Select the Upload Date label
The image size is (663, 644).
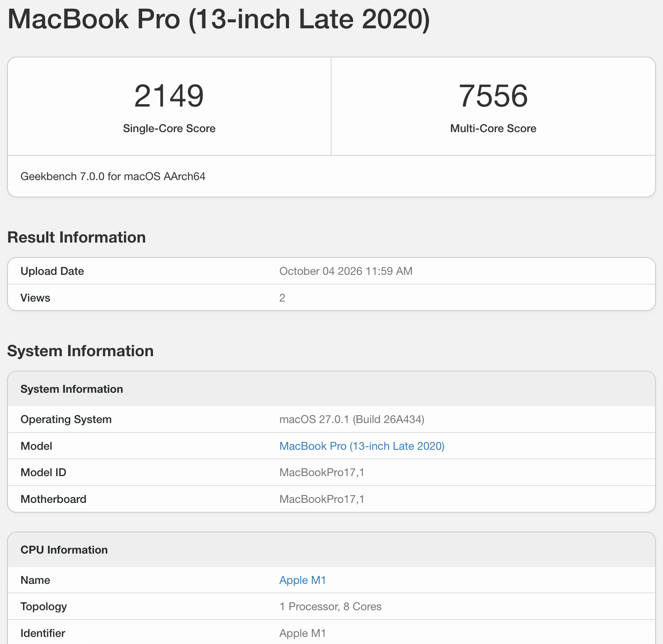tap(52, 271)
